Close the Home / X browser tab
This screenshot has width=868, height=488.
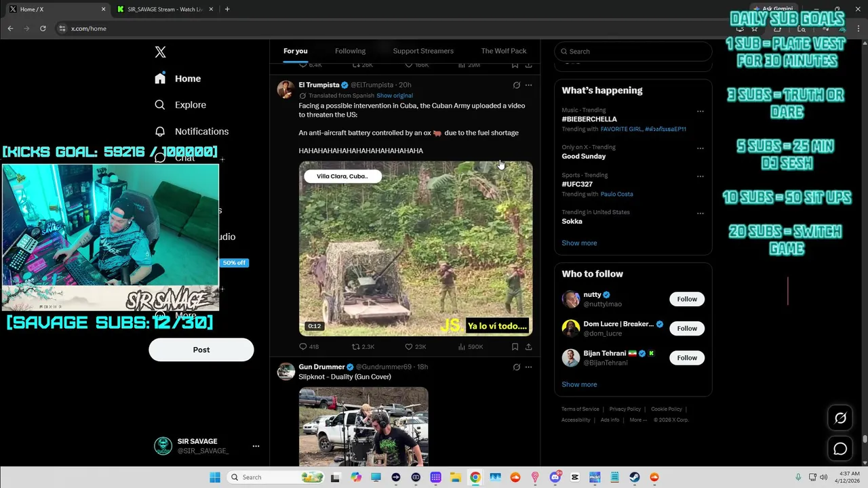pos(103,9)
